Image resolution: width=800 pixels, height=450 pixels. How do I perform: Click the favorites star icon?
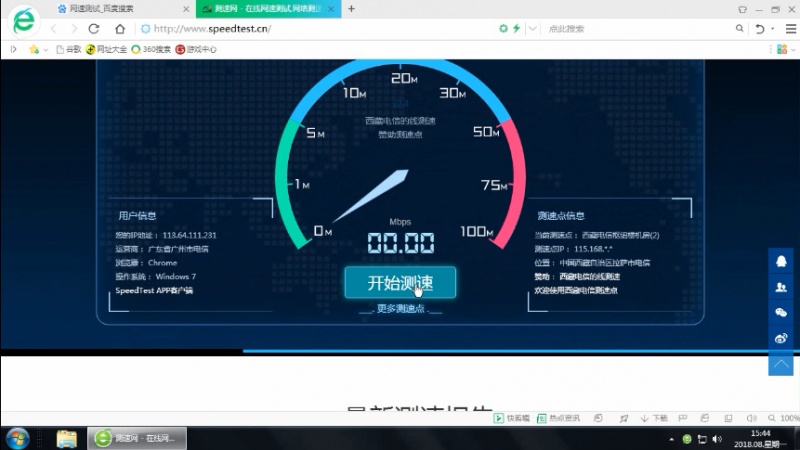(34, 49)
